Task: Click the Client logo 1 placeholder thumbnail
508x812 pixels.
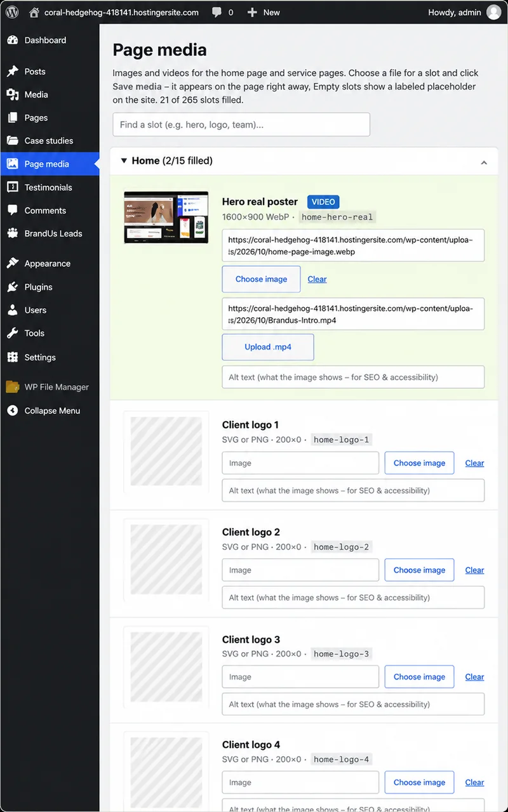Action: pyautogui.click(x=166, y=451)
